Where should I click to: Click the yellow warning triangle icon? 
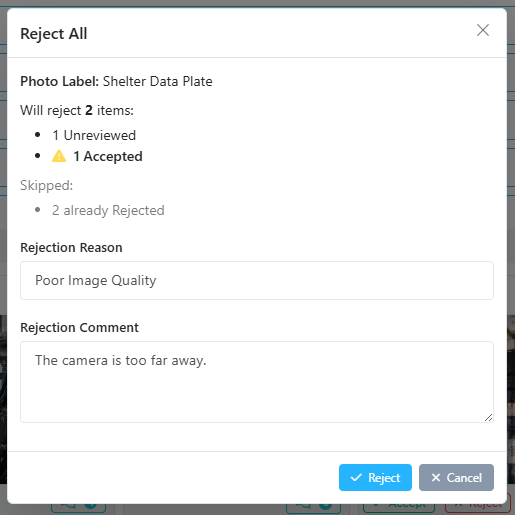(x=59, y=156)
